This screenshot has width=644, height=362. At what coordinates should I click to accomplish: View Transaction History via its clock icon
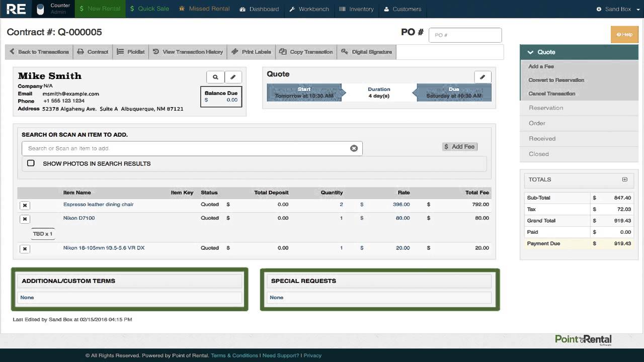tap(155, 51)
